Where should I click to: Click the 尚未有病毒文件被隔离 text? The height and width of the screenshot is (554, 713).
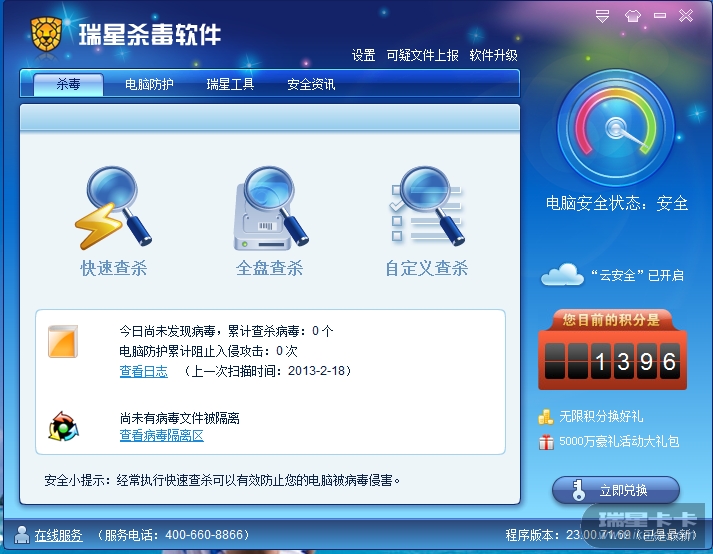pos(180,418)
